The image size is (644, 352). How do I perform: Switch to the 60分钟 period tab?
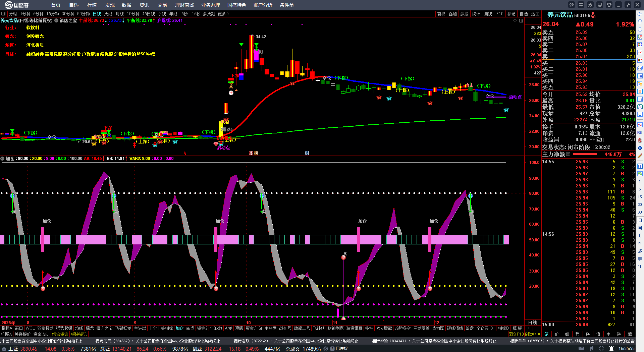(84, 14)
